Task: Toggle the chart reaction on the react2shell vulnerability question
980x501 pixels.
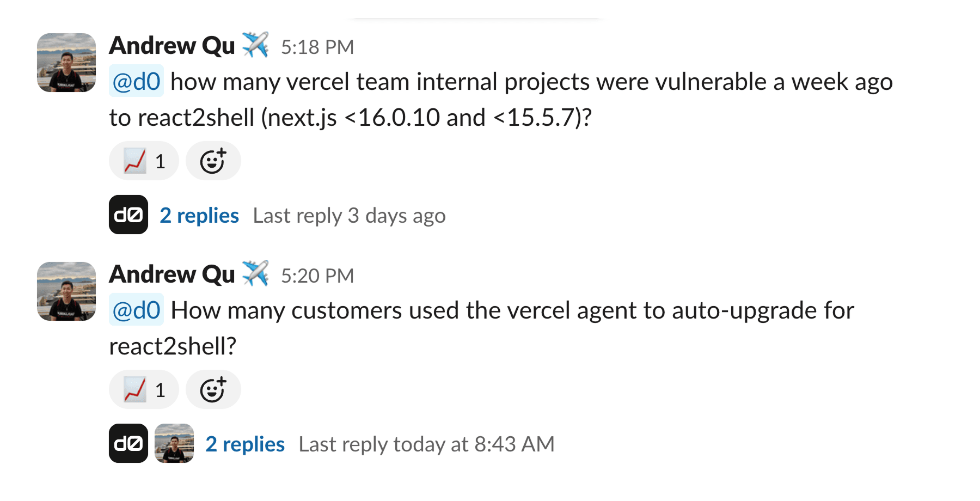Action: pos(143,160)
